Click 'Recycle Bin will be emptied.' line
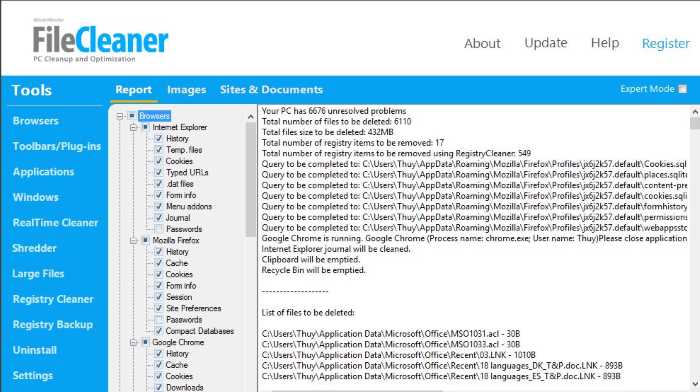Viewport: 700px width, 392px height. click(313, 270)
